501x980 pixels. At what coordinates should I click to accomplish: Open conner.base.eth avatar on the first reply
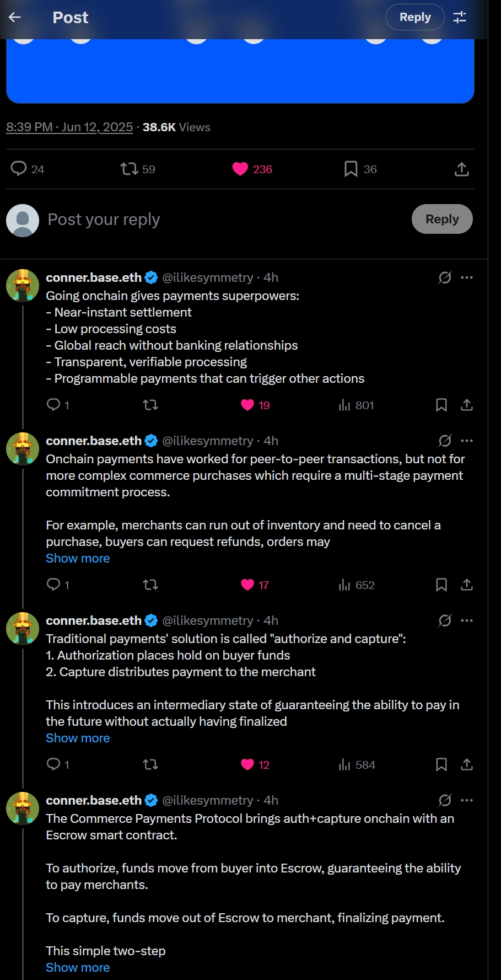coord(23,286)
